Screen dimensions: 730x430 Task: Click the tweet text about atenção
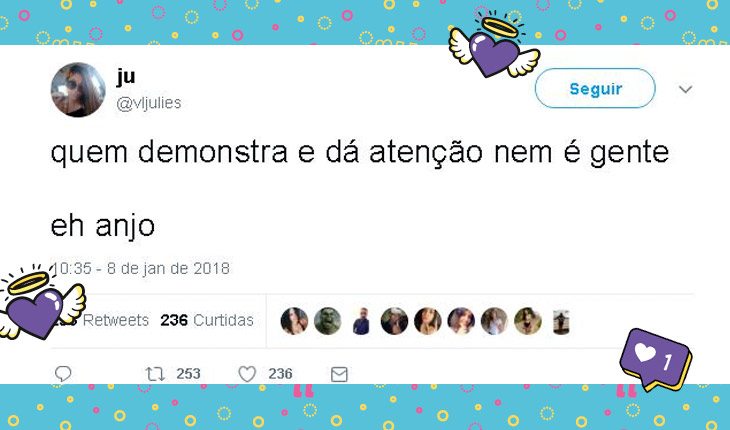click(x=360, y=152)
